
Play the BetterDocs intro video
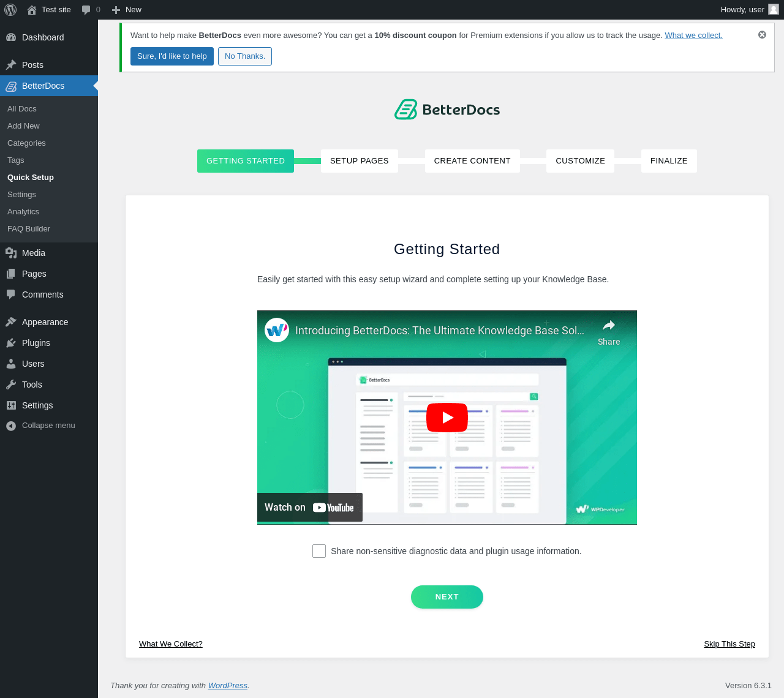(x=447, y=418)
